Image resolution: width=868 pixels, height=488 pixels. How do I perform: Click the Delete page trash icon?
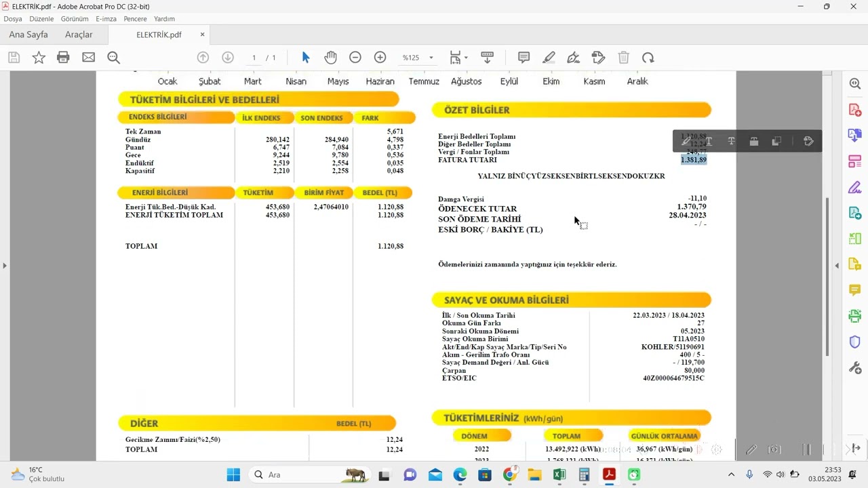(x=623, y=58)
